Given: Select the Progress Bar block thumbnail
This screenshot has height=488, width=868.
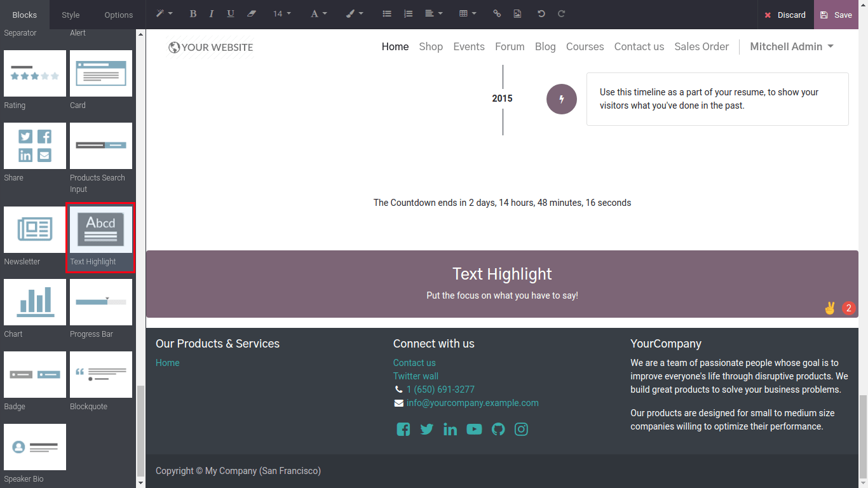Looking at the screenshot, I should click(x=101, y=302).
